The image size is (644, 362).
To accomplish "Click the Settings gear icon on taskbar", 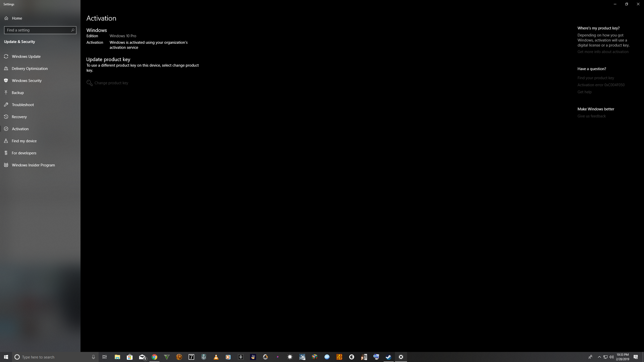I will click(x=401, y=357).
